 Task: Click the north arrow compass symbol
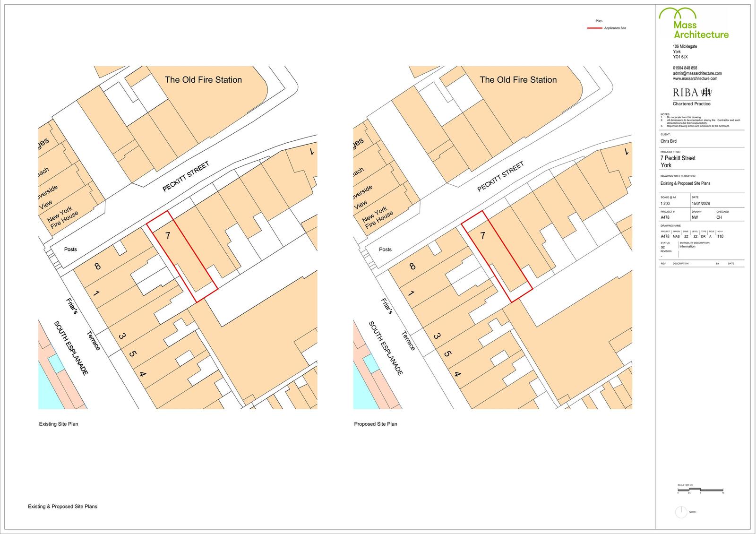click(x=681, y=512)
